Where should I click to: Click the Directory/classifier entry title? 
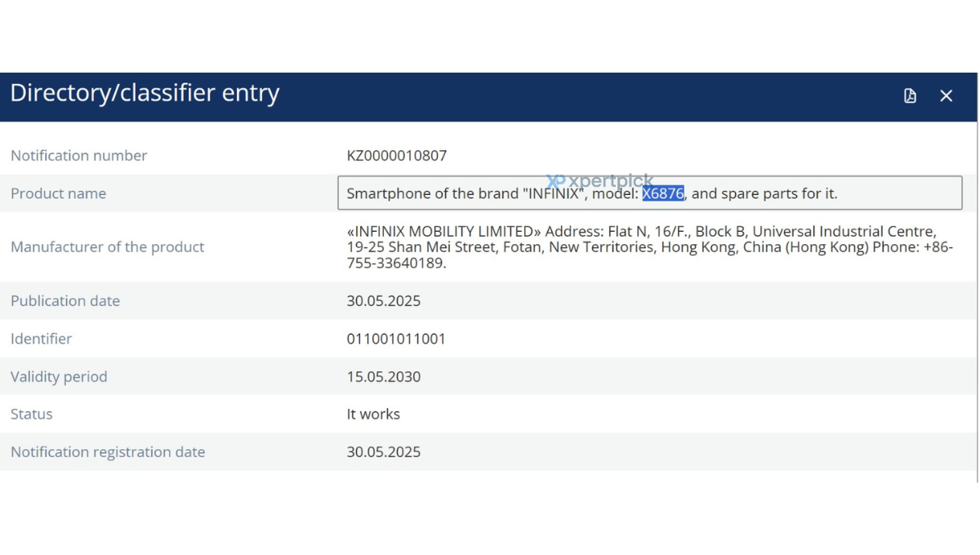[x=145, y=93]
